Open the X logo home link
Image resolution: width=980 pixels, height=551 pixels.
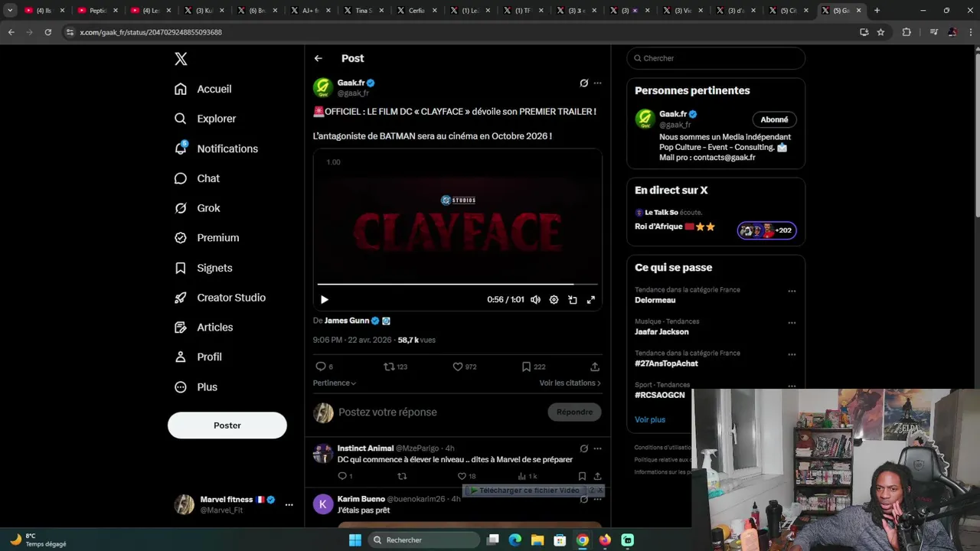coord(181,59)
